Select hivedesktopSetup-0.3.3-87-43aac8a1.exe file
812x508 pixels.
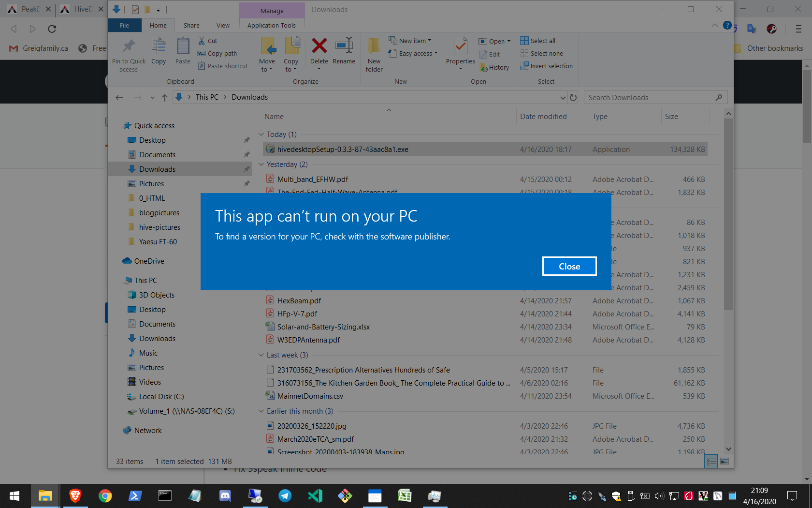[x=485, y=149]
